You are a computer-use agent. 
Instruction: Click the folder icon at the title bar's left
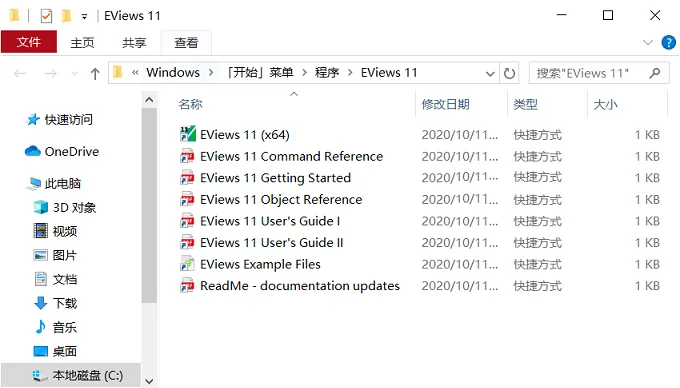click(x=14, y=16)
